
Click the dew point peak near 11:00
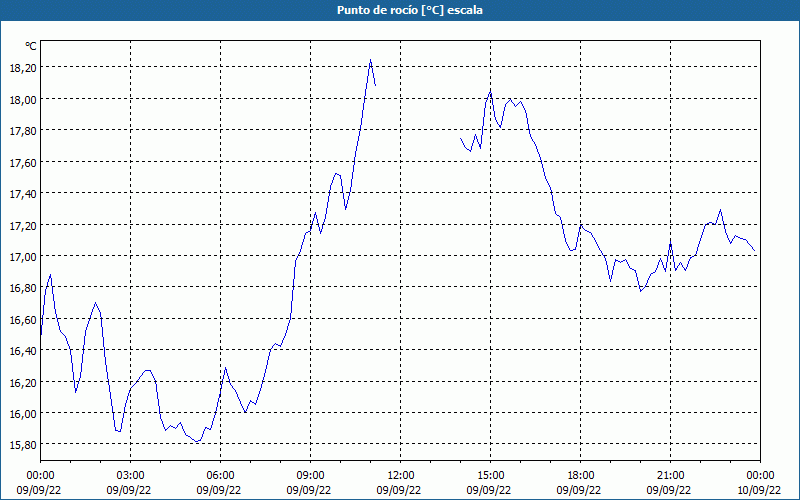[370, 60]
